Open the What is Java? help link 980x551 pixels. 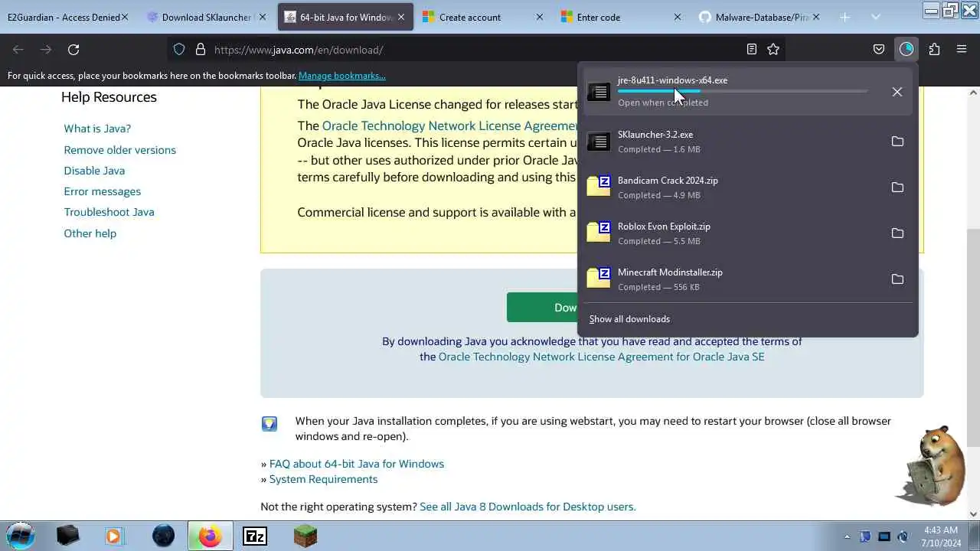tap(97, 129)
